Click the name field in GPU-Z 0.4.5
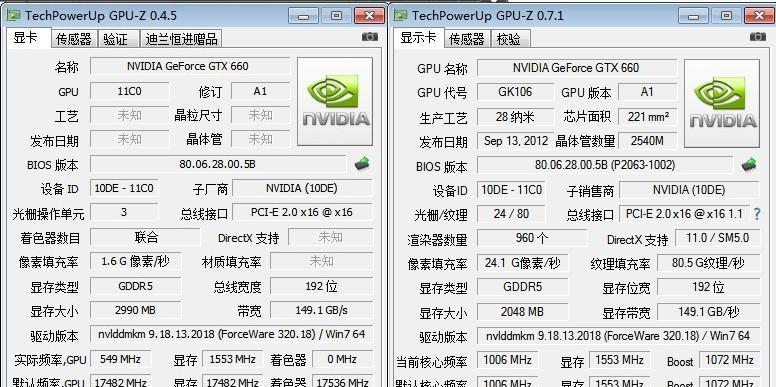Image resolution: width=776 pixels, height=387 pixels. 190,66
